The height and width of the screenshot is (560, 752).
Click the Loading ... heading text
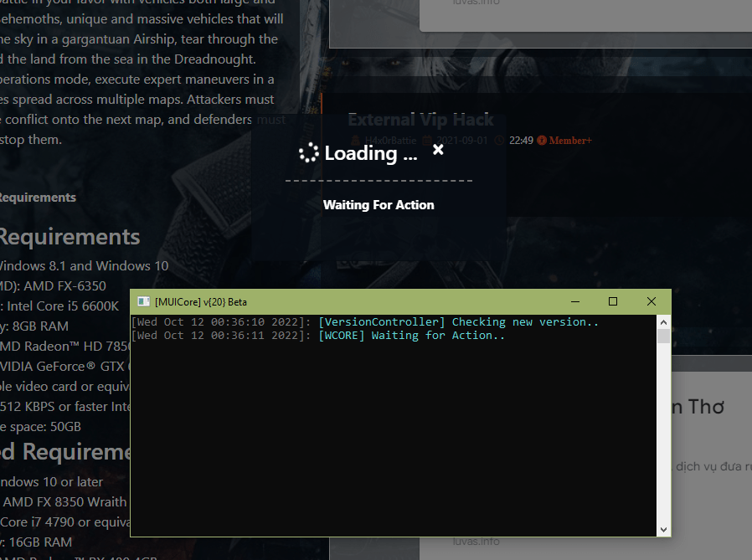(371, 153)
